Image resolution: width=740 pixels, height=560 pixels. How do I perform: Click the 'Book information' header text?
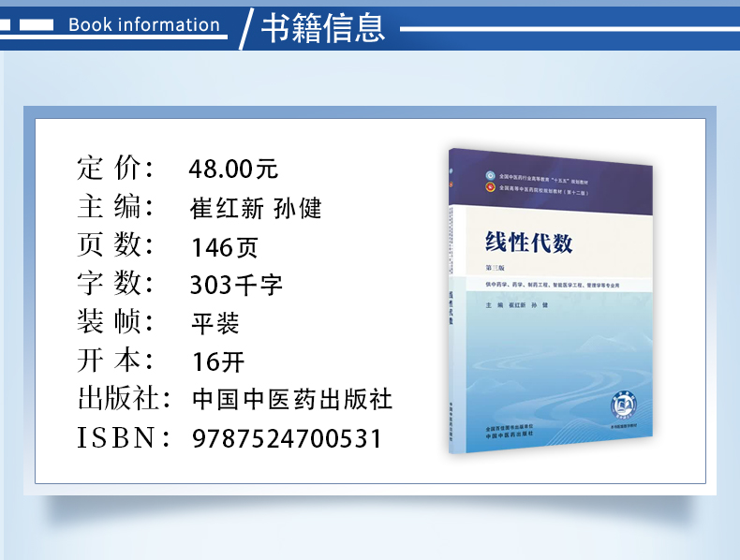pos(144,24)
